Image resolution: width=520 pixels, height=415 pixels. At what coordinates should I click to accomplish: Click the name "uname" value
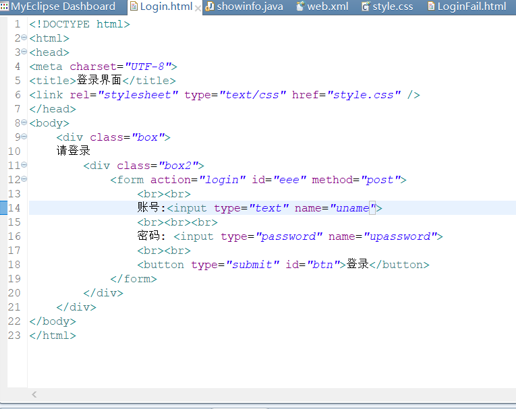353,208
